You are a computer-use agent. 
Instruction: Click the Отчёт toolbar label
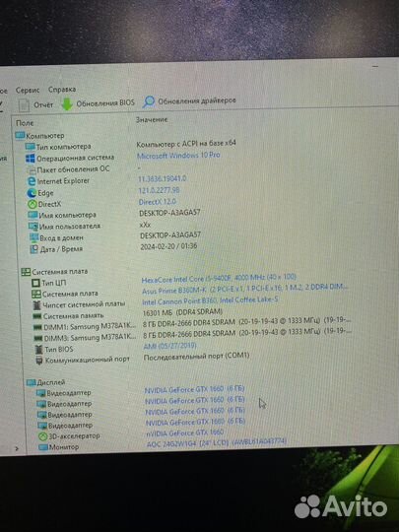tap(43, 105)
